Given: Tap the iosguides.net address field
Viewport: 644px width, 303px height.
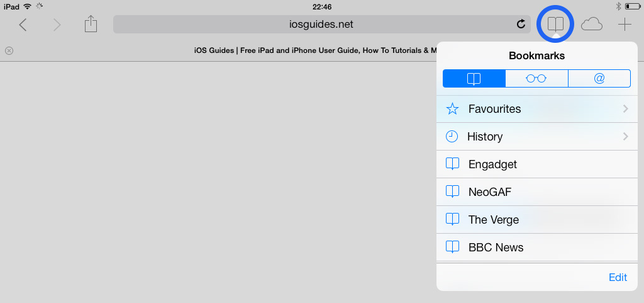Looking at the screenshot, I should pos(321,25).
